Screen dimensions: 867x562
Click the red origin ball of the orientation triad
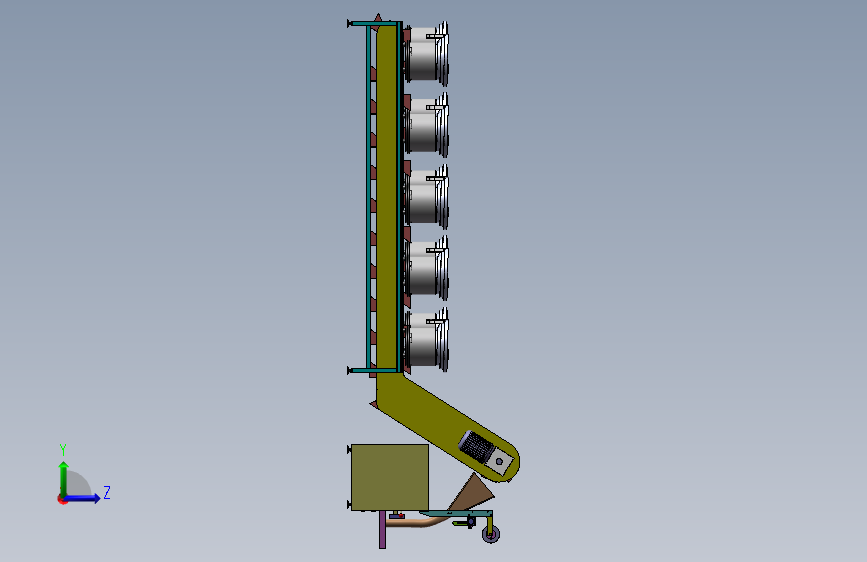point(62,499)
